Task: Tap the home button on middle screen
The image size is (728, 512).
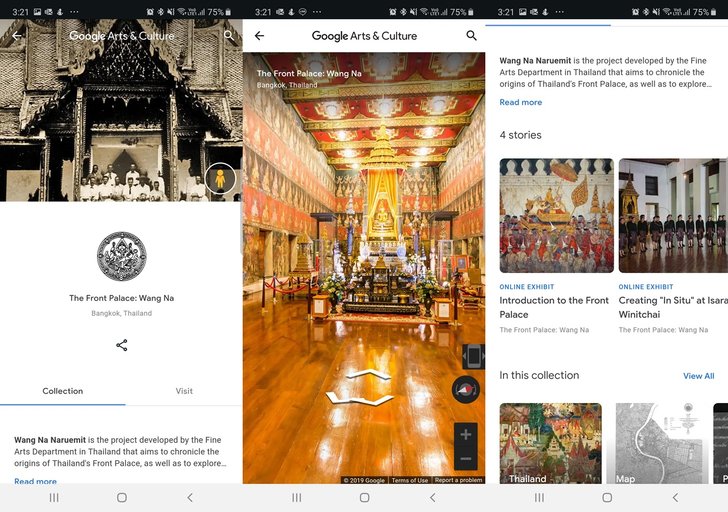Action: (364, 498)
